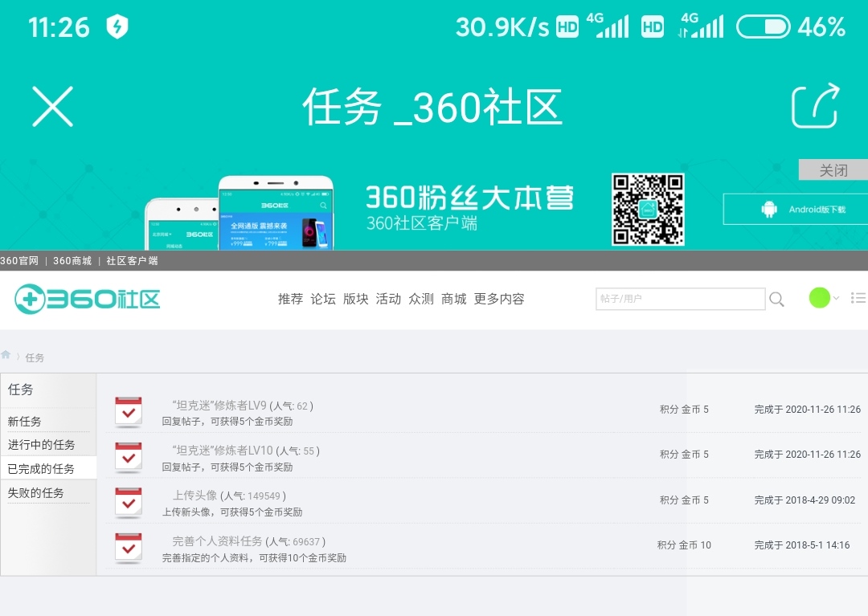Click the 360社区 logo
Screen dimensions: 868x616
tap(88, 299)
